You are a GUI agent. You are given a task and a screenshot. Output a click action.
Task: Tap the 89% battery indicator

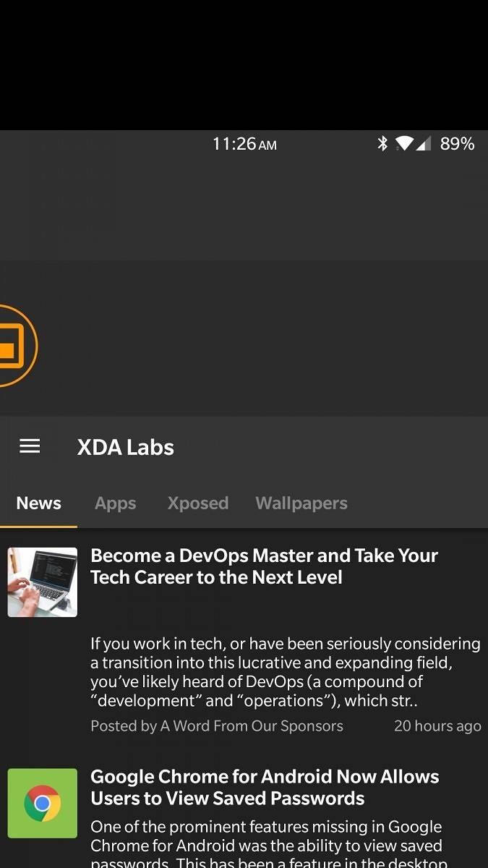[x=457, y=143]
